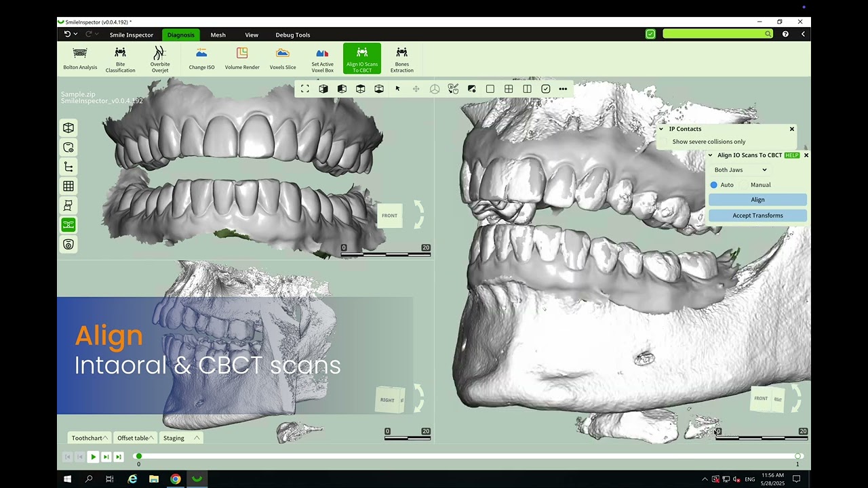Click the Align button
Image resolution: width=868 pixels, height=488 pixels.
click(757, 200)
